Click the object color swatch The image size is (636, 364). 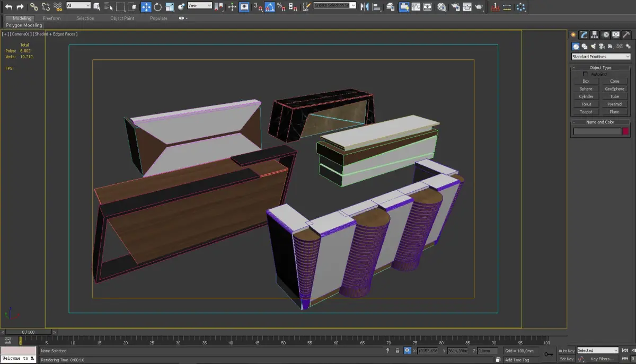(x=625, y=131)
